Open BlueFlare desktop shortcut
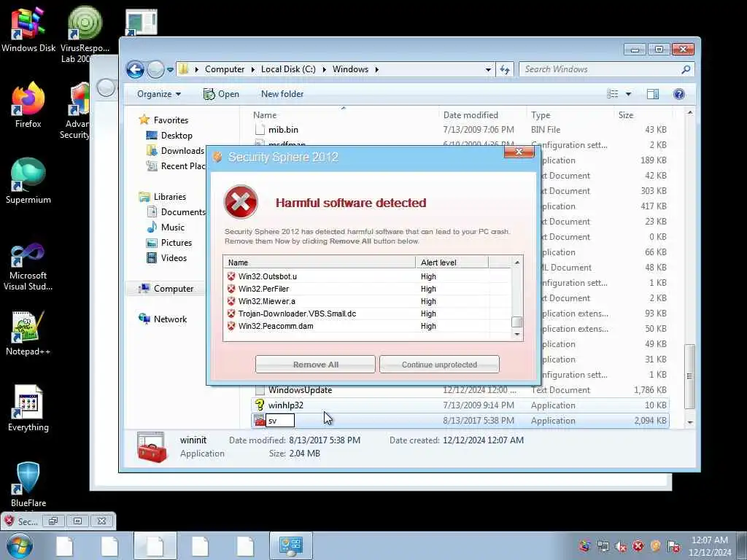 click(28, 484)
